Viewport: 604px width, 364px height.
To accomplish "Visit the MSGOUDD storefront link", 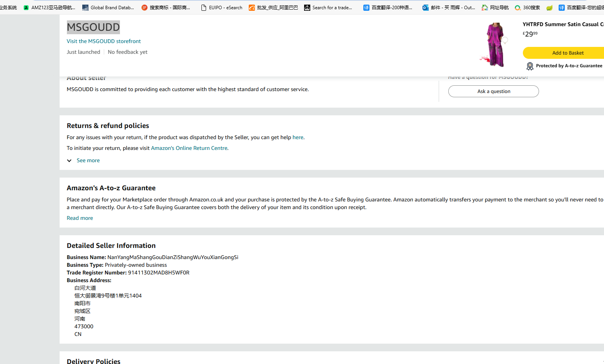I will click(x=104, y=41).
